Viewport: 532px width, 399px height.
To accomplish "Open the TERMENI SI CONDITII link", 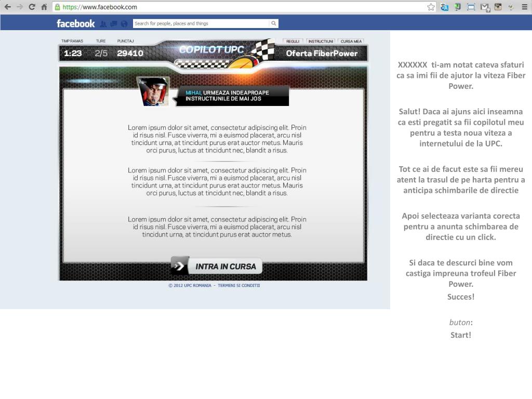I will [x=239, y=285].
